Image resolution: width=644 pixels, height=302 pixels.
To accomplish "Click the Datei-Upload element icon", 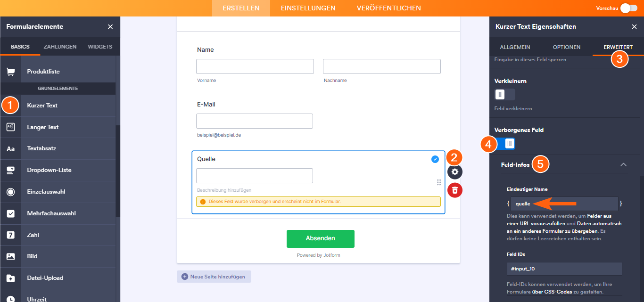I will (x=10, y=278).
